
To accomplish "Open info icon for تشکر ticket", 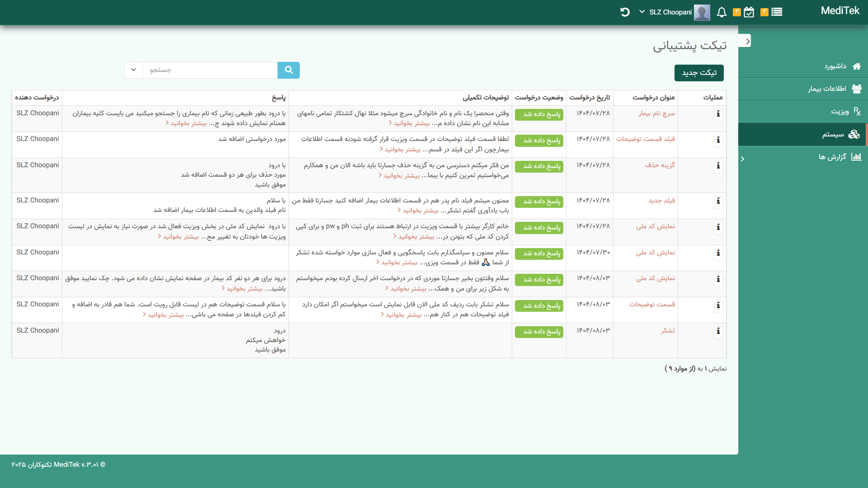I will tap(718, 332).
